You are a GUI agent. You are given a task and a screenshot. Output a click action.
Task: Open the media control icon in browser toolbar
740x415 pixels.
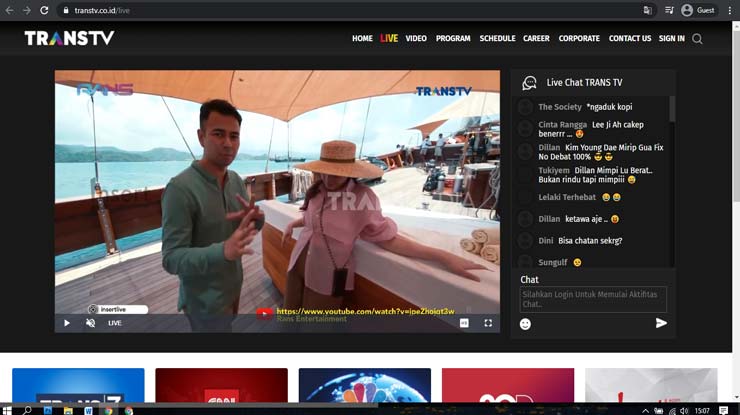pyautogui.click(x=669, y=10)
